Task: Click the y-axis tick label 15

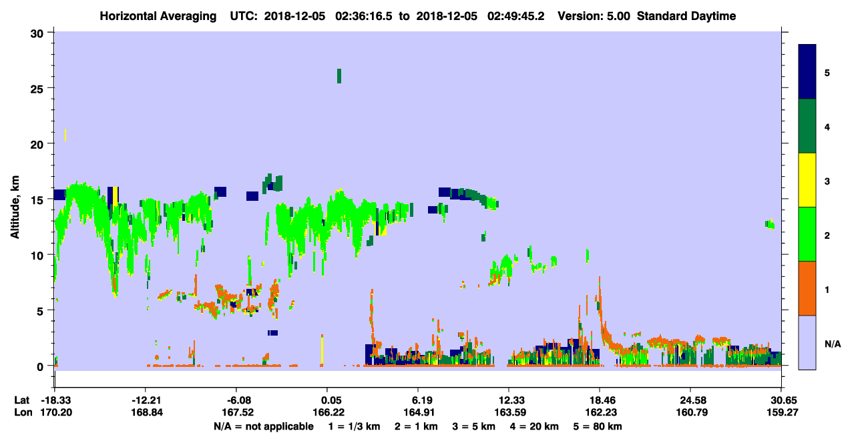Action: coord(39,199)
